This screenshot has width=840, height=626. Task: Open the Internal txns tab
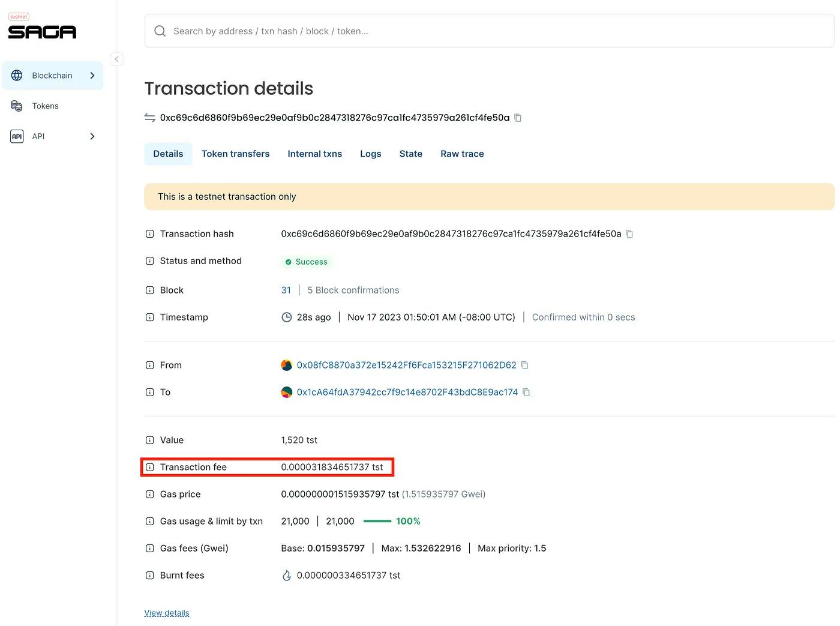314,154
